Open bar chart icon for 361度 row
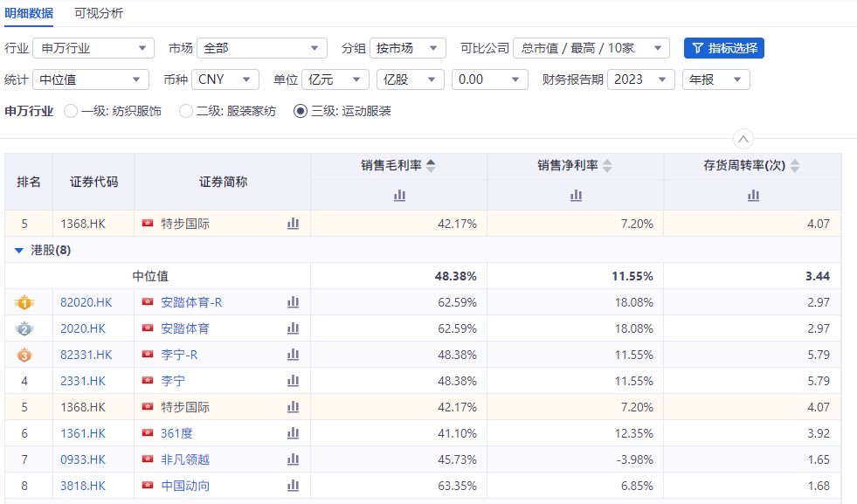The width and height of the screenshot is (857, 504). (294, 433)
